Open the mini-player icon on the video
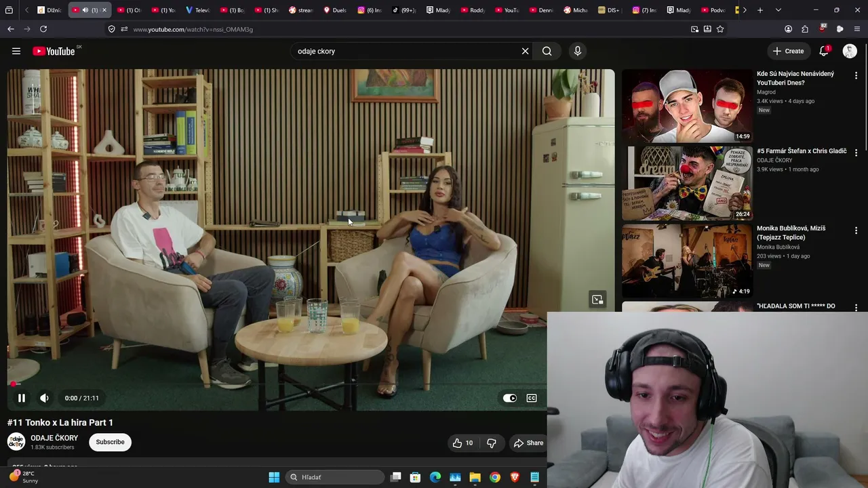Screen dimensions: 868x488 click(597, 300)
